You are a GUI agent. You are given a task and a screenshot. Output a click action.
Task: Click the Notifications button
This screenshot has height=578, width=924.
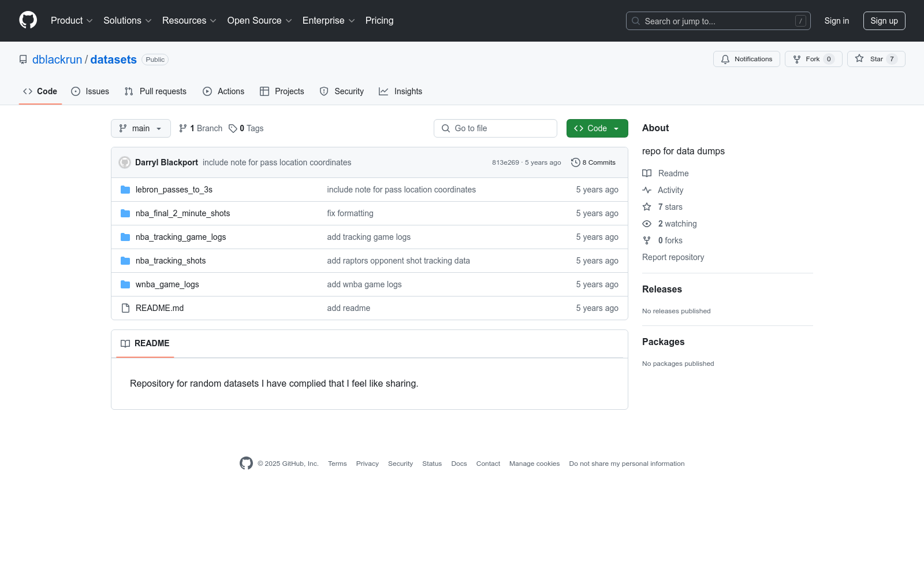747,59
